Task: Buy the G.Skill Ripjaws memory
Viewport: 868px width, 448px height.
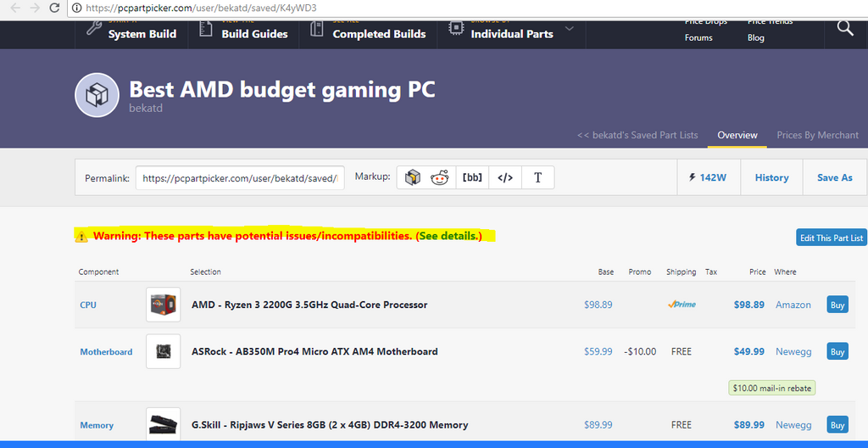Action: [x=837, y=425]
